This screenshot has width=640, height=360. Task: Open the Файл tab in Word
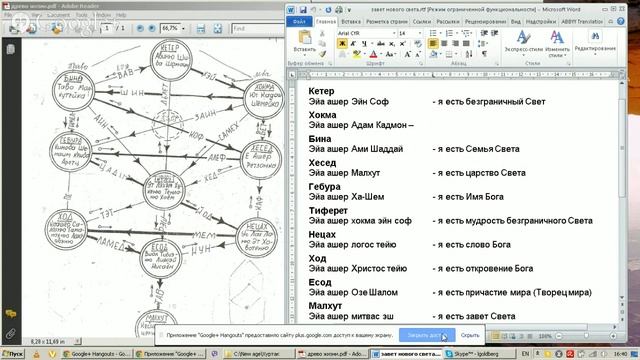299,22
